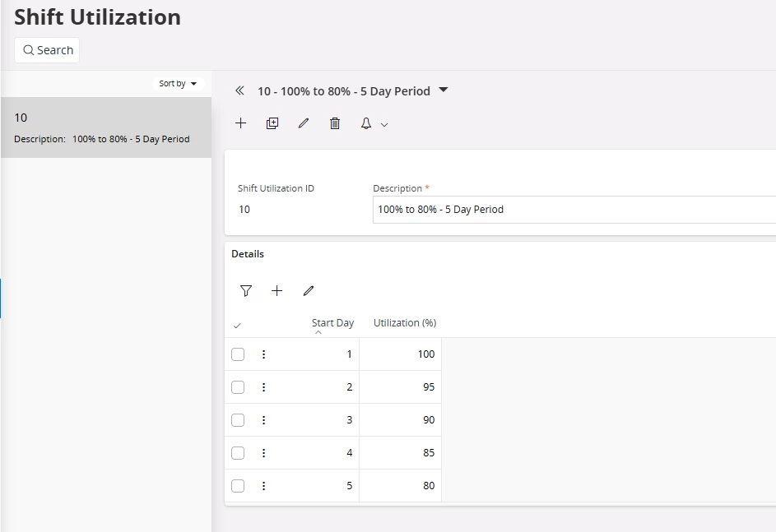The image size is (776, 532).
Task: Open the Details filter funnel icon
Action: (245, 291)
